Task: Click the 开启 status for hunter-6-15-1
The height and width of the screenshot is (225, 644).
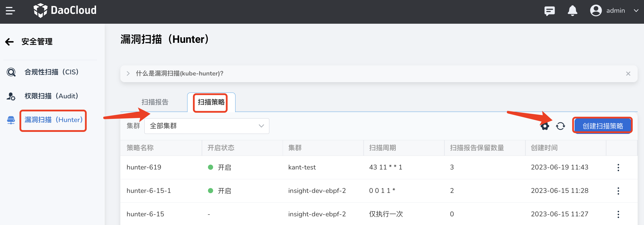Action: [x=220, y=191]
